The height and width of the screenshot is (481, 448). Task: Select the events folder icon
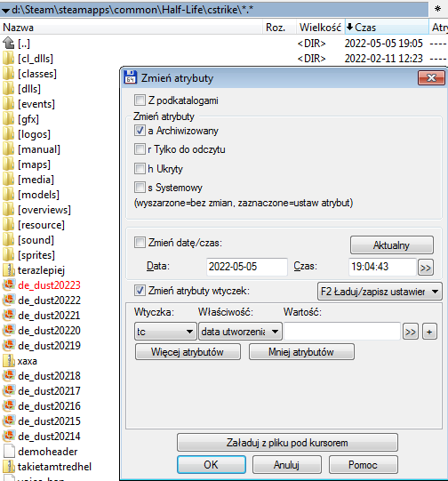[x=9, y=104]
